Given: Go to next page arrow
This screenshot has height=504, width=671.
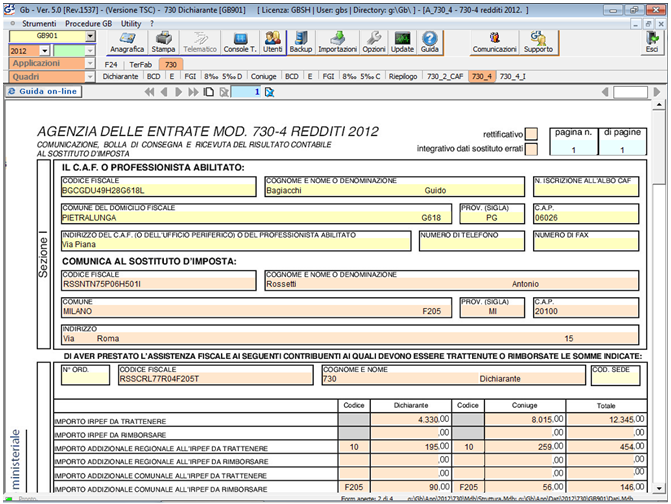Looking at the screenshot, I should pos(178,92).
